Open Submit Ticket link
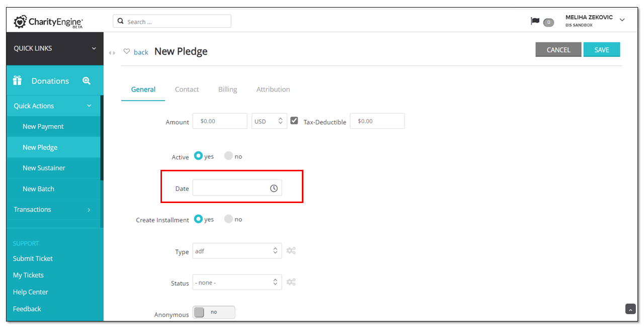644x328 pixels. pos(33,258)
